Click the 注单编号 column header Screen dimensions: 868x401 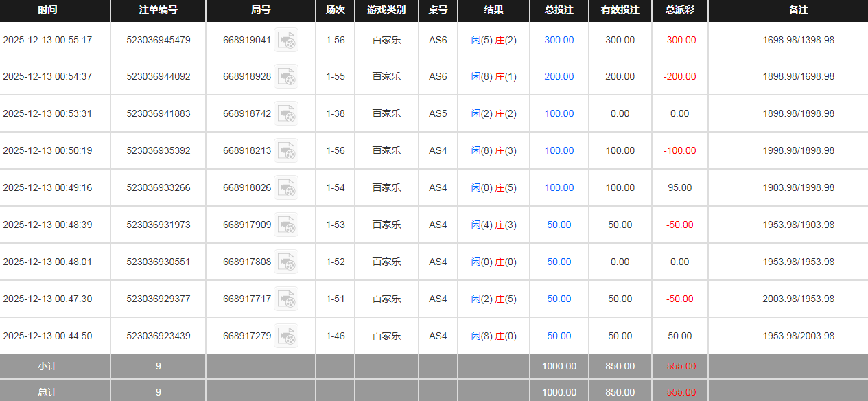coord(158,10)
